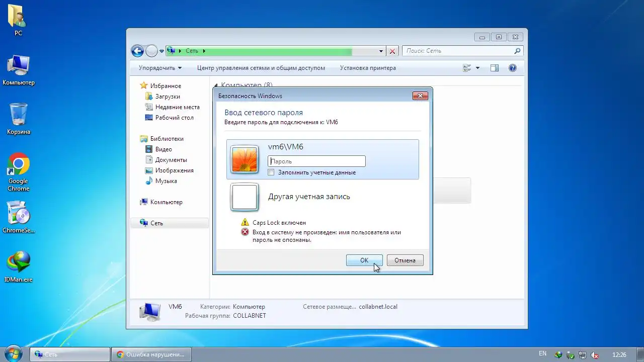This screenshot has height=362, width=644.
Task: Open the PC folder on desktop
Action: [x=18, y=20]
